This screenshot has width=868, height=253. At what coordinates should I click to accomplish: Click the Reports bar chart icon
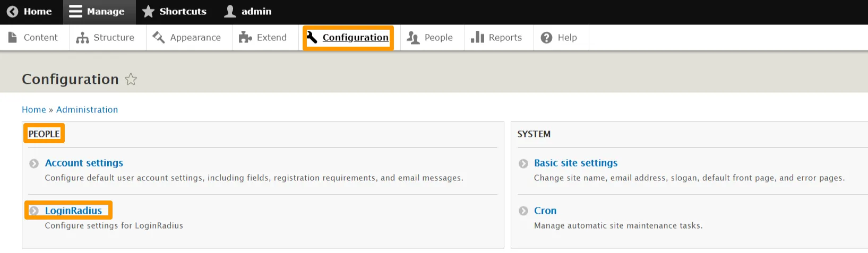[477, 37]
